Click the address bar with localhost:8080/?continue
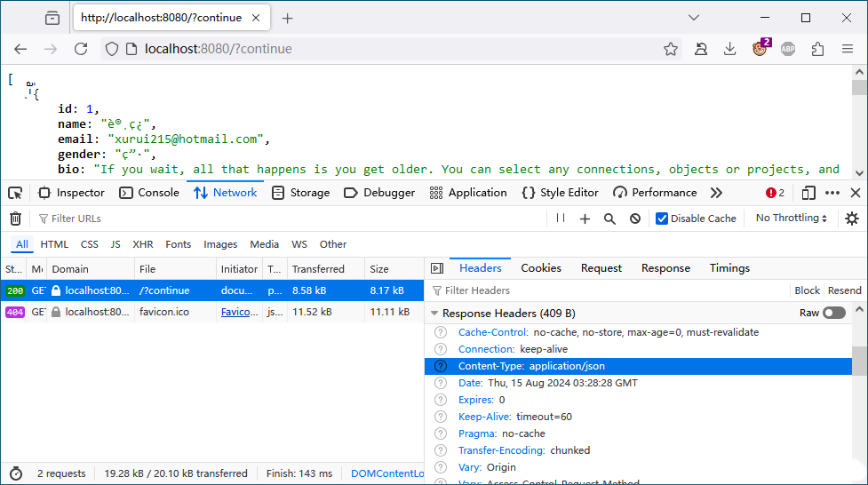 point(391,49)
